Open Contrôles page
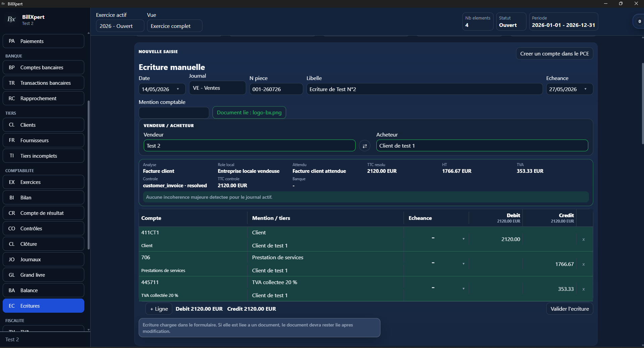This screenshot has height=348, width=644. click(43, 228)
